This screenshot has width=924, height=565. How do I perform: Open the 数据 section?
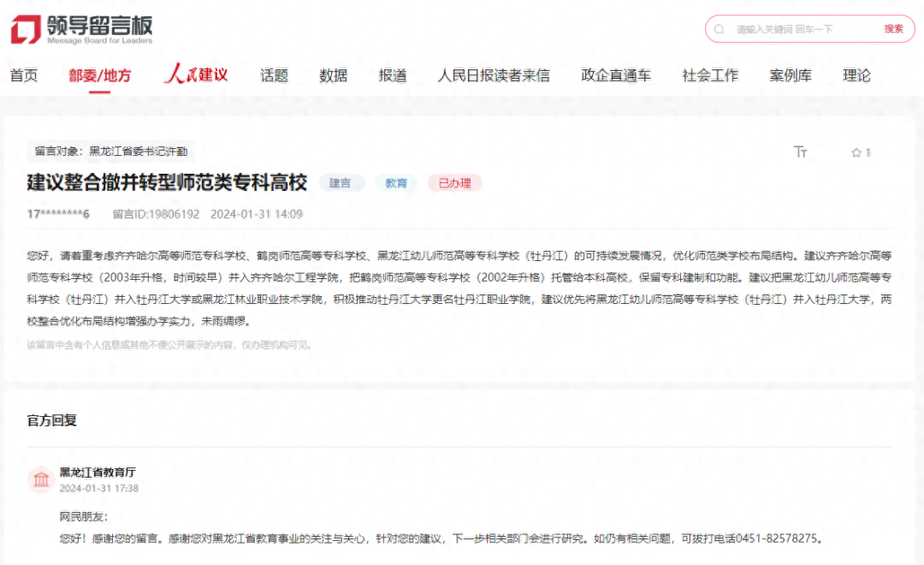pos(332,75)
